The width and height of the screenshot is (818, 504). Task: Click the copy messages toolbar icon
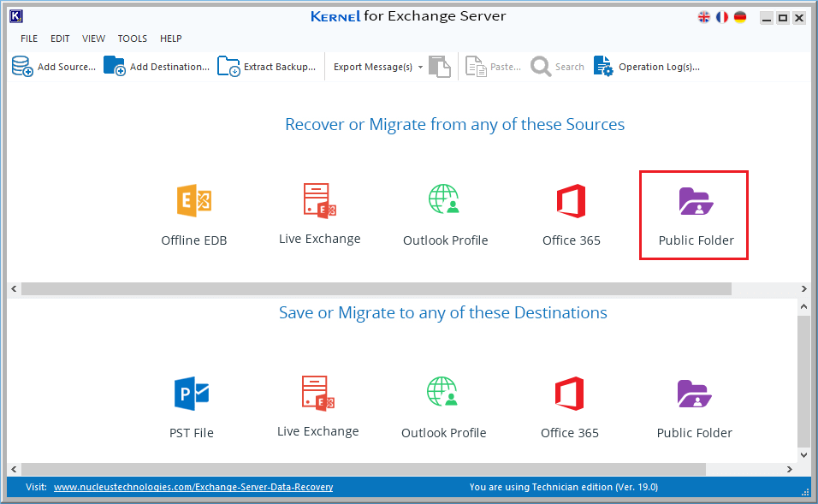click(x=440, y=67)
